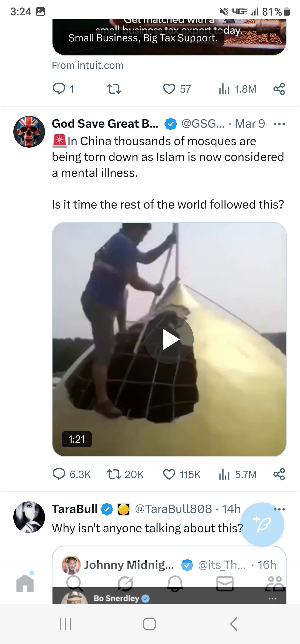Repost the China mosques post
300x644 pixels.
click(x=114, y=474)
